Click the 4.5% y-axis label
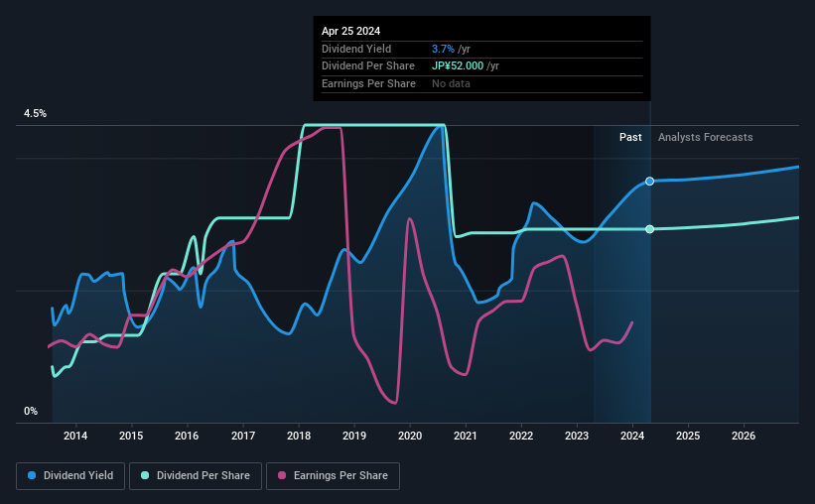This screenshot has height=504, width=815. point(35,114)
